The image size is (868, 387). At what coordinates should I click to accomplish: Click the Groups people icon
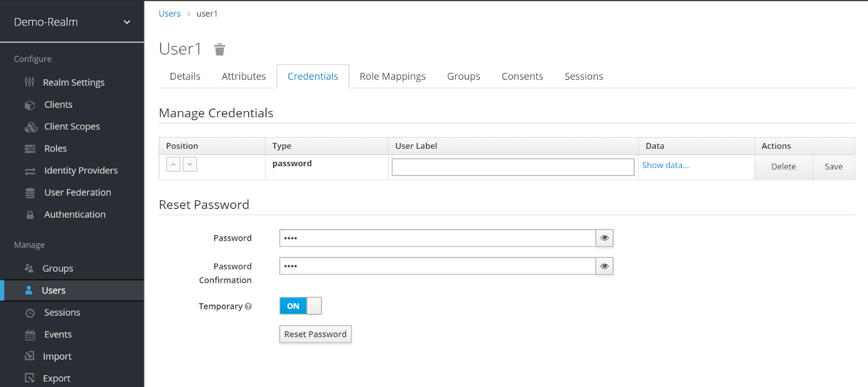[29, 269]
